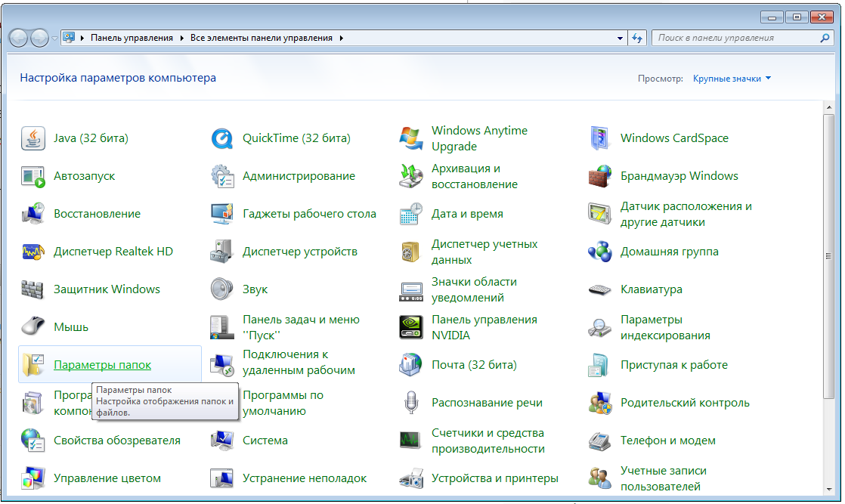This screenshot has width=845, height=504.
Task: Open the Администрирование gear icon
Action: tap(222, 176)
